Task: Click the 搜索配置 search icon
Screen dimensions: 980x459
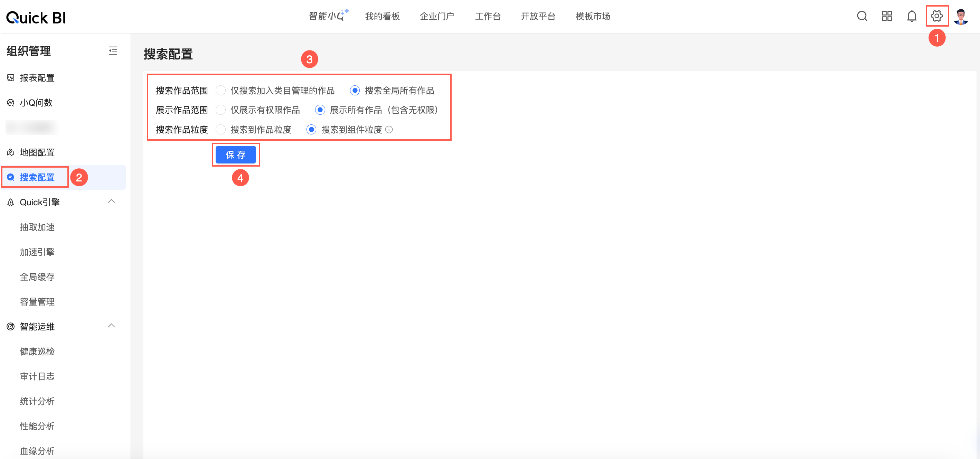Action: click(11, 177)
